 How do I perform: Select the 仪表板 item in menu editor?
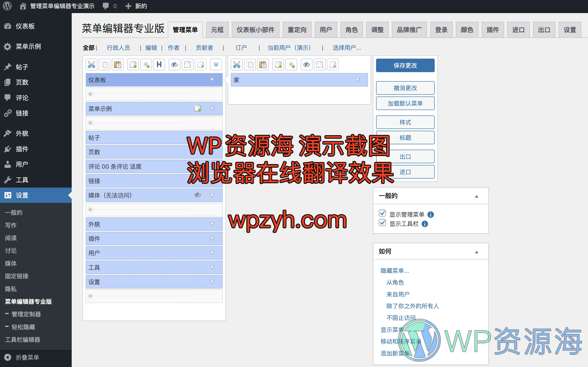point(154,80)
